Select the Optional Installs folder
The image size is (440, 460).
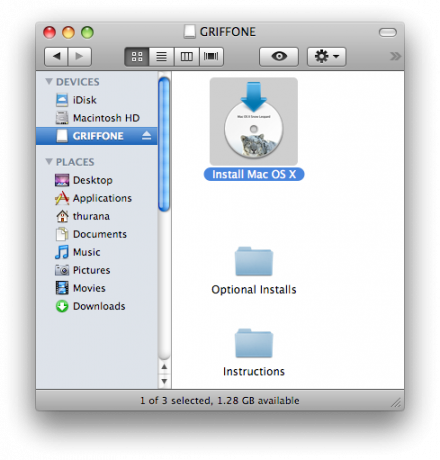pyautogui.click(x=254, y=270)
